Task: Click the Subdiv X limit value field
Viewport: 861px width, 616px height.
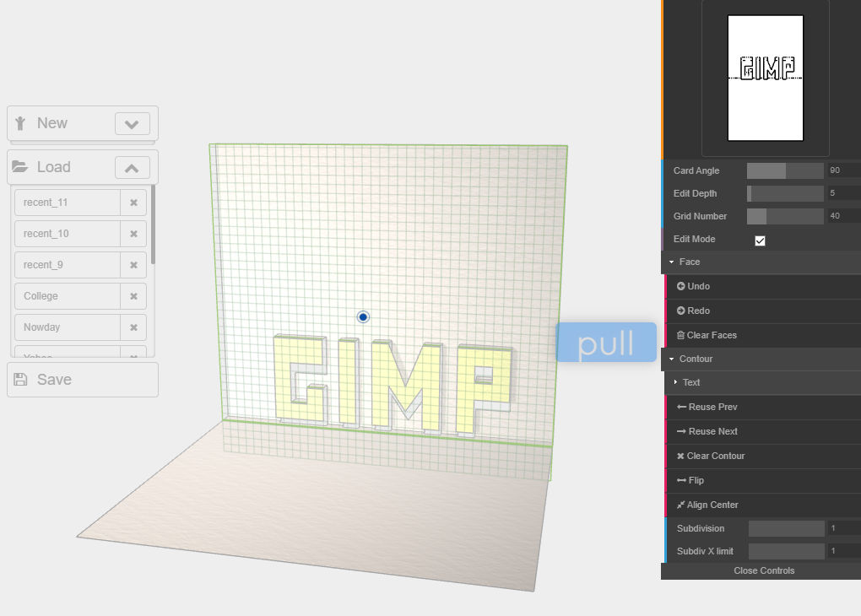Action: (x=844, y=551)
